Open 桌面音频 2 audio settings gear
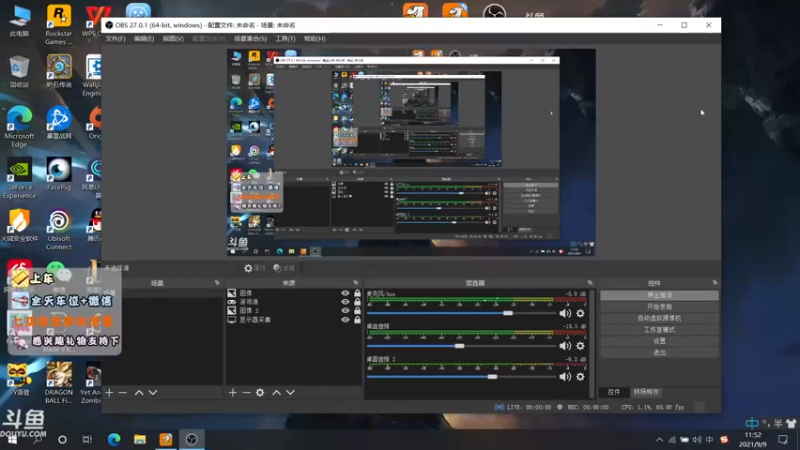800x450 pixels. 580,377
